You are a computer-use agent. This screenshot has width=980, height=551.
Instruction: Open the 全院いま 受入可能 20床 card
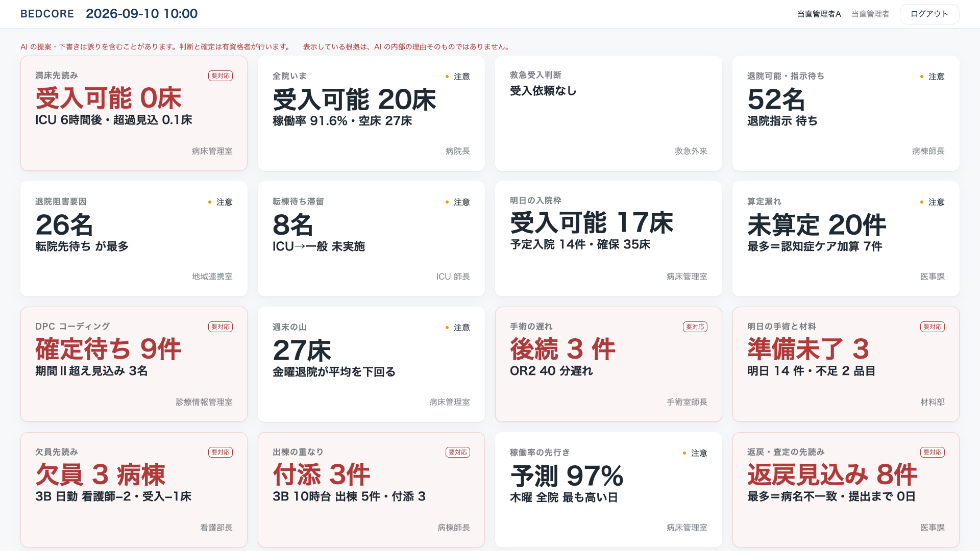tap(371, 113)
